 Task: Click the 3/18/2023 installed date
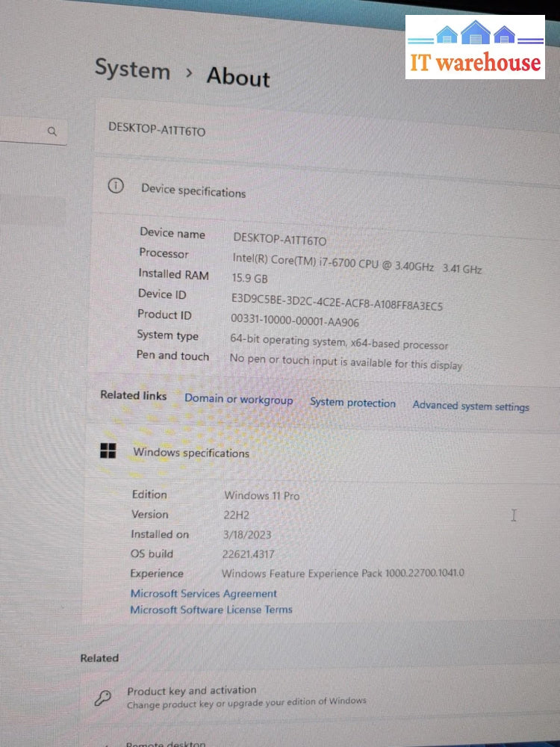coord(247,535)
